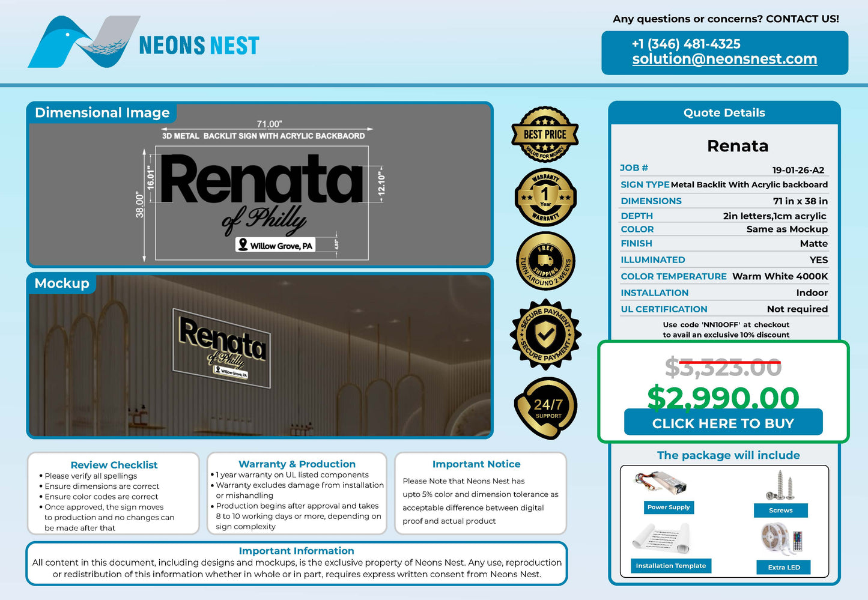Click the Important Information heading
Image resolution: width=868 pixels, height=600 pixels.
(296, 551)
